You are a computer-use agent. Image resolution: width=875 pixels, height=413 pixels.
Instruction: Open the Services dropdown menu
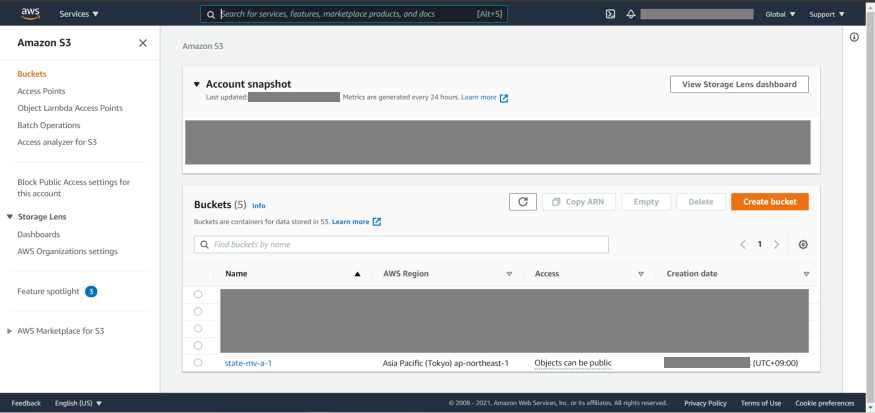(79, 14)
